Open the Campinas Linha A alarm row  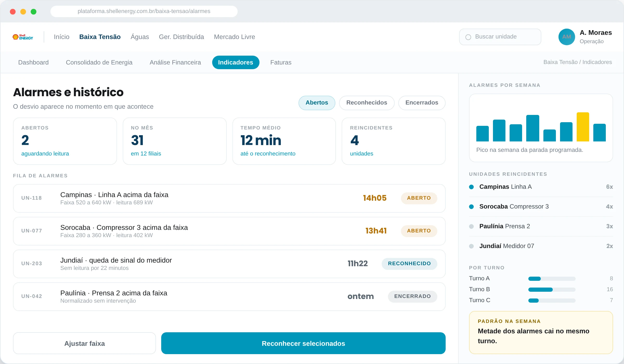pyautogui.click(x=229, y=198)
